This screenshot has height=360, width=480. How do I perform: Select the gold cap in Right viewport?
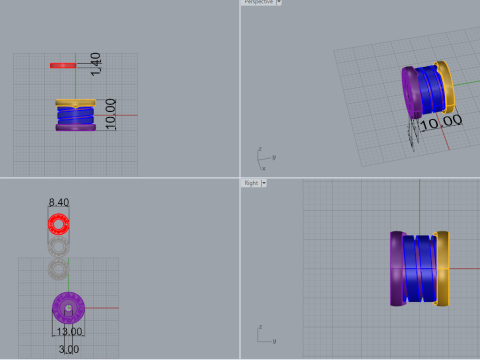[x=442, y=268]
